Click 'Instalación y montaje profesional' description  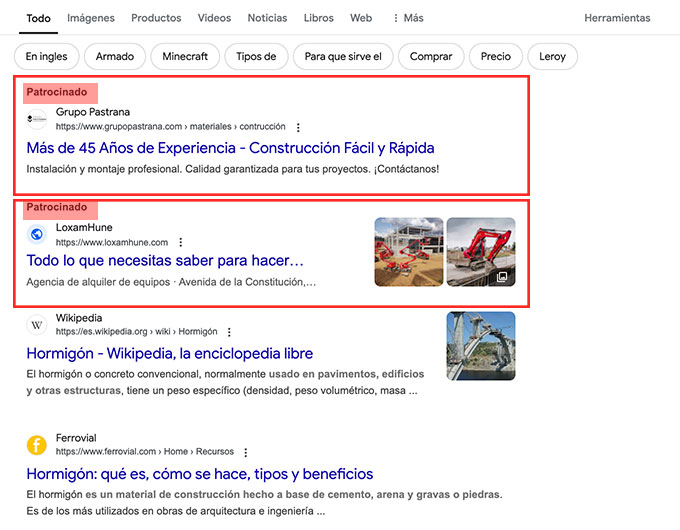click(x=232, y=169)
